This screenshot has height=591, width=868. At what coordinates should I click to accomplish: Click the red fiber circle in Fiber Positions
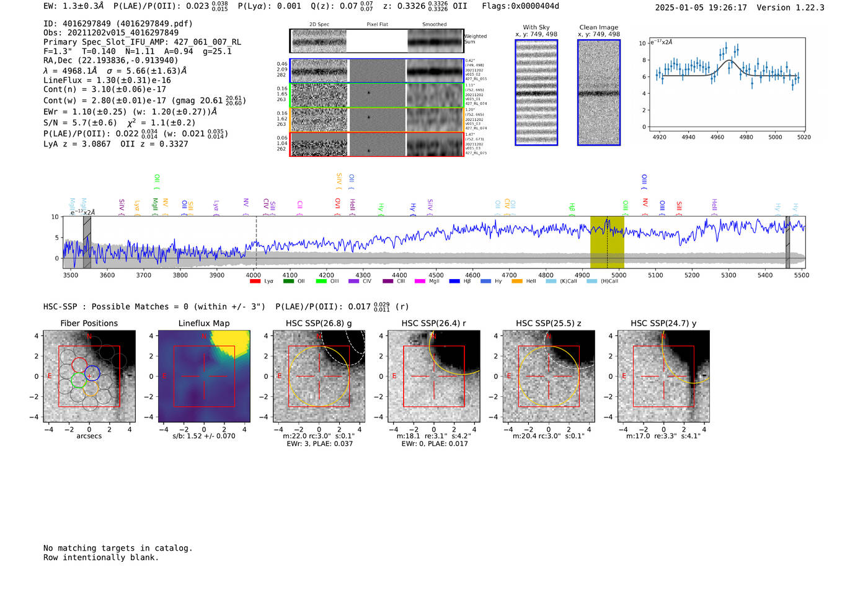point(79,365)
